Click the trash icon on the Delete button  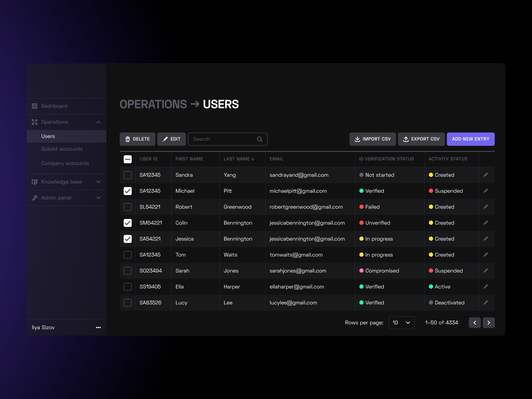[128, 139]
